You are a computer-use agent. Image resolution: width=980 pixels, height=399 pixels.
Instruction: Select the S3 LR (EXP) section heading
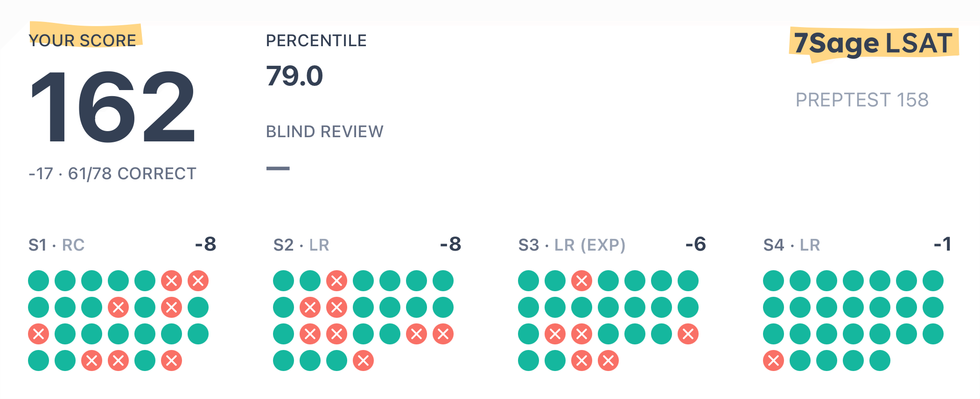click(x=572, y=245)
